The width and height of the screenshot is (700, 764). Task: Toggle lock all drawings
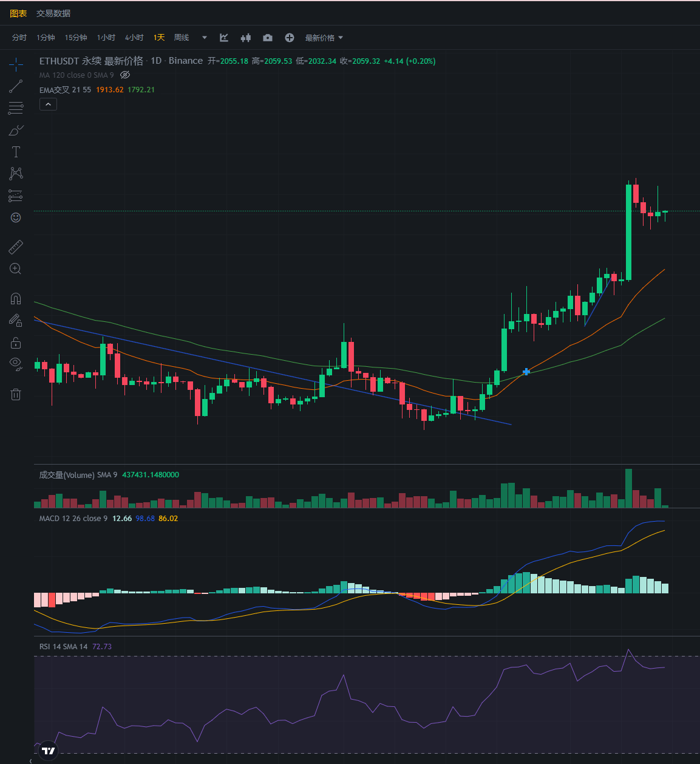(16, 343)
